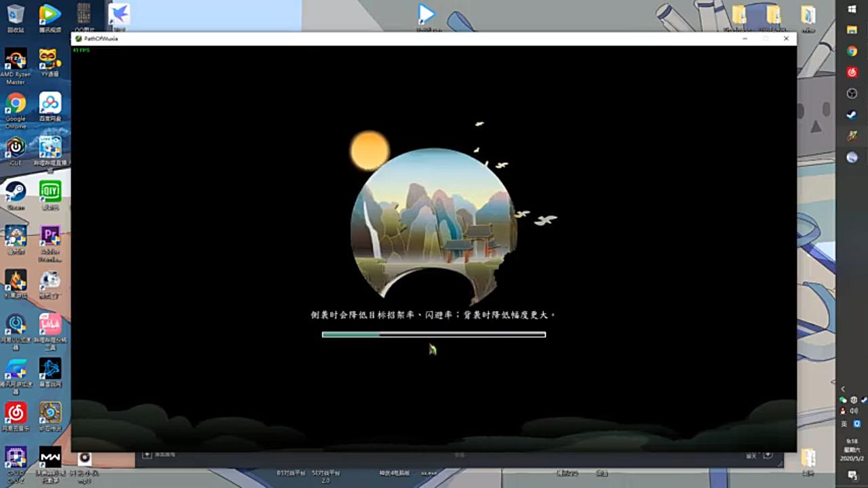Show hidden system tray icons
The height and width of the screenshot is (488, 868).
point(844,389)
